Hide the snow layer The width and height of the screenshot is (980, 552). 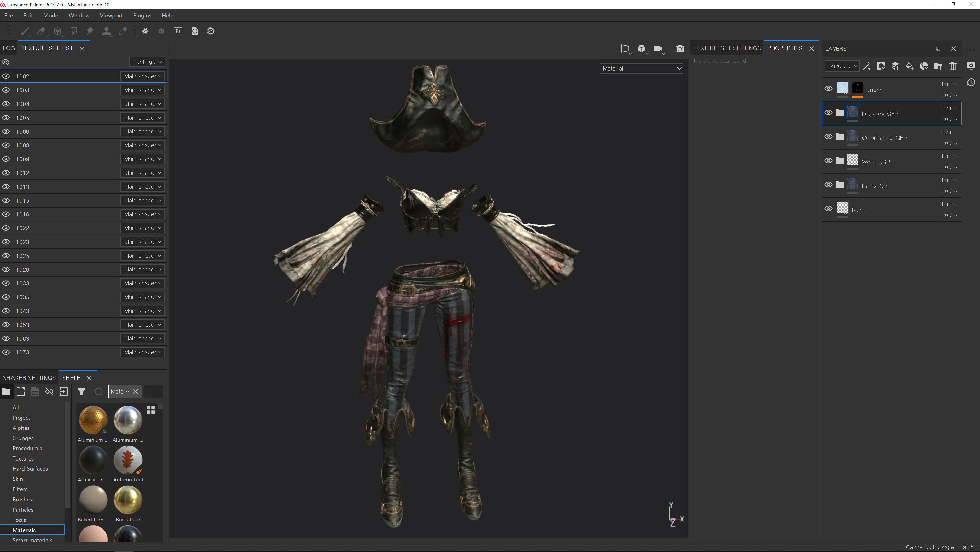(x=828, y=89)
